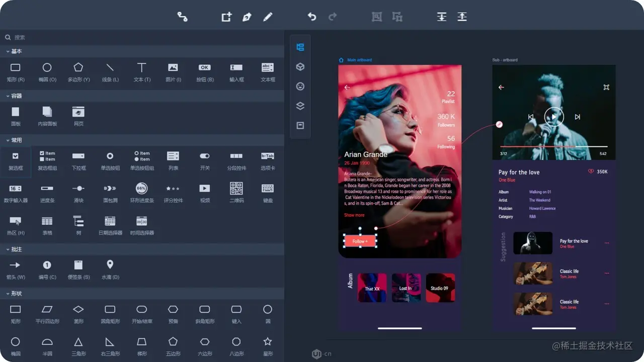The height and width of the screenshot is (362, 644).
Task: Click the song progress bar in Sub artboard
Action: click(x=554, y=147)
